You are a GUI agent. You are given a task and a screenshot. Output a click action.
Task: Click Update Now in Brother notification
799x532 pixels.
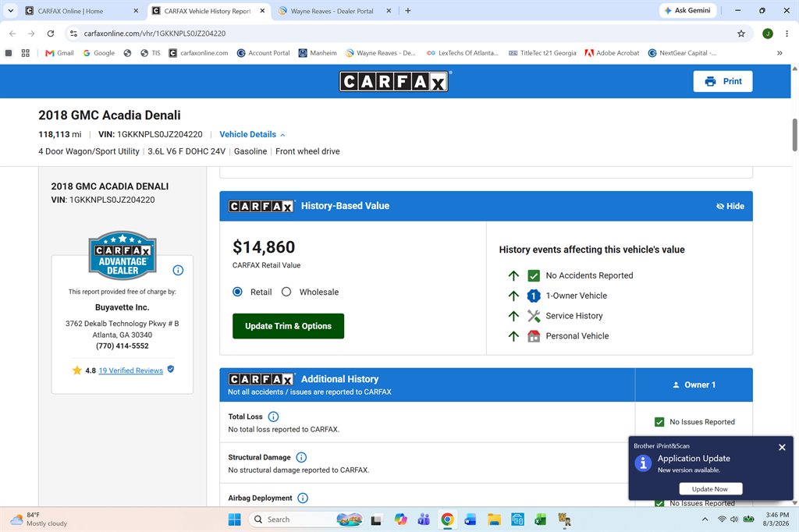[710, 489]
